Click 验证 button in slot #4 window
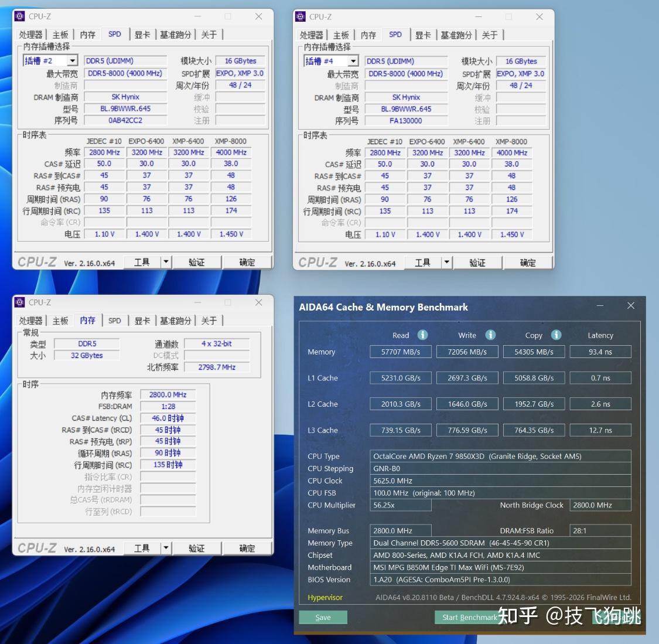Screen dimensions: 659x644 [477, 263]
